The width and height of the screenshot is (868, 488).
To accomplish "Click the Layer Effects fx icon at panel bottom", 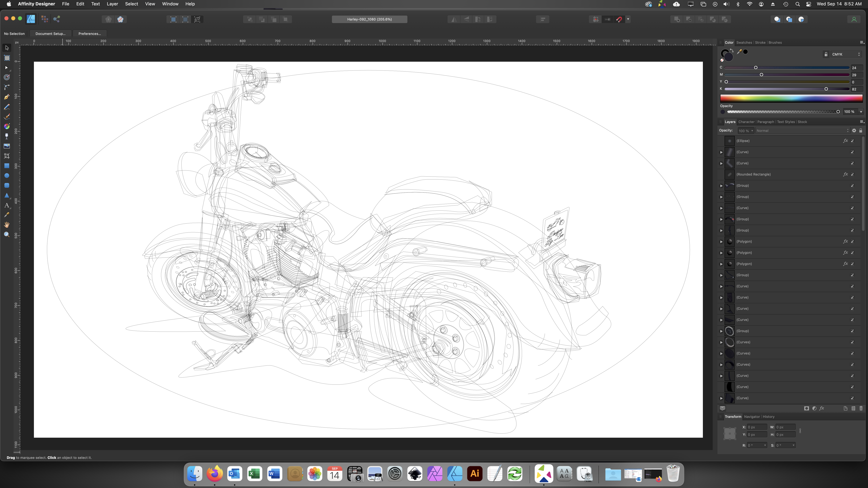I will click(x=822, y=408).
